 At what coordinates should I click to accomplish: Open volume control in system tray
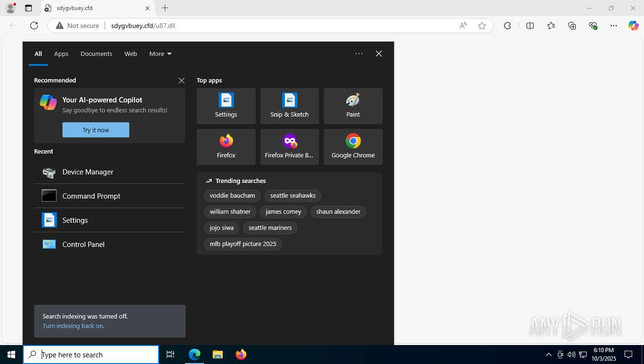click(571, 355)
